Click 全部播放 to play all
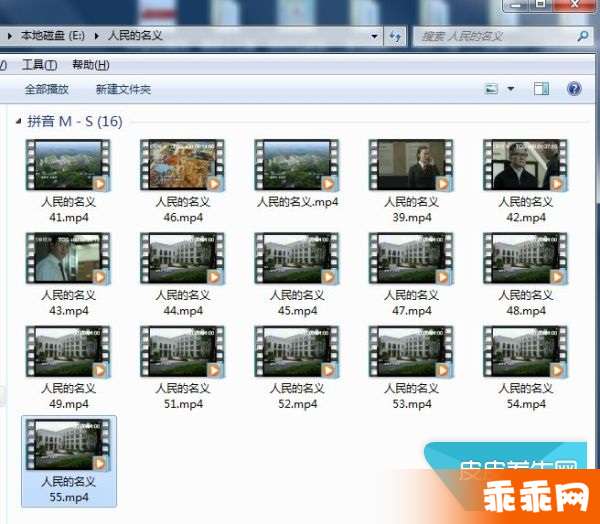Viewport: 600px width, 524px height. tap(46, 89)
